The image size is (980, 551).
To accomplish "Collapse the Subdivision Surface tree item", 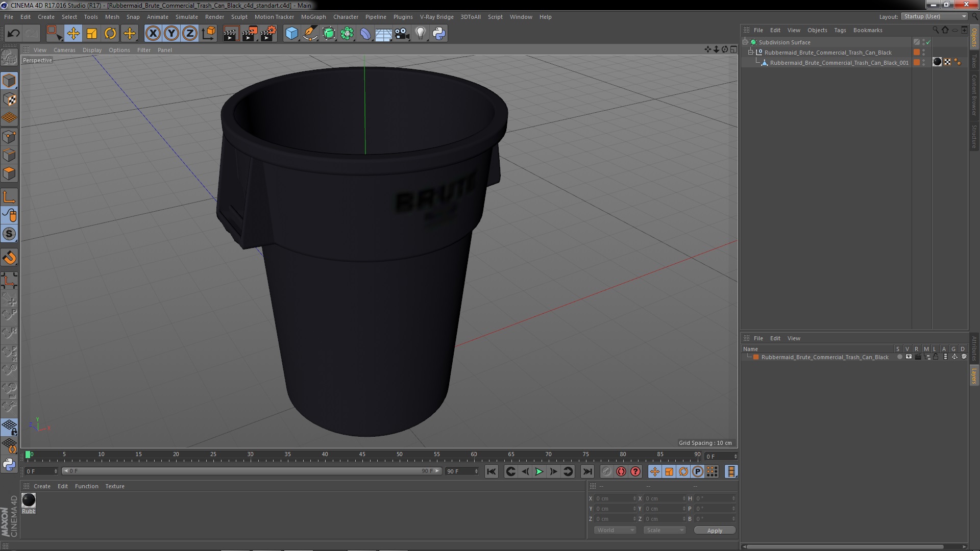I will tap(745, 42).
